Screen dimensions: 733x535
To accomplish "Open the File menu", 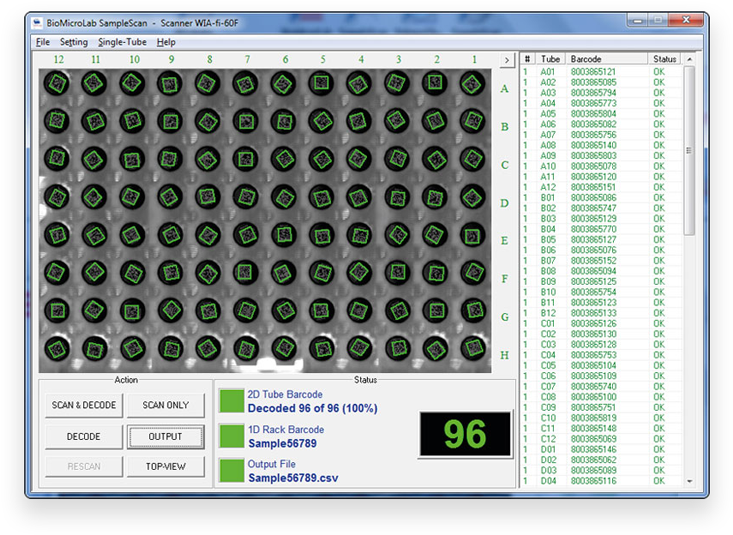I will 43,42.
